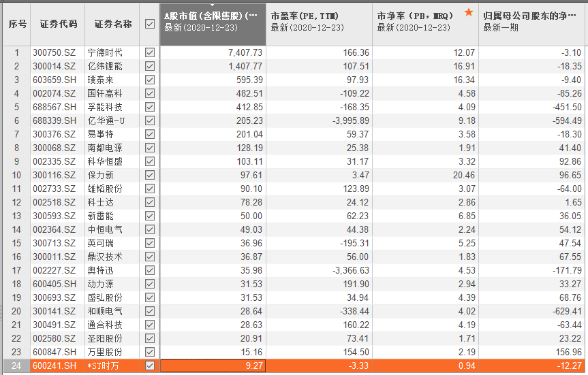The image size is (588, 375).
Task: Toggle checkbox in 易事特 row
Action: [150, 134]
